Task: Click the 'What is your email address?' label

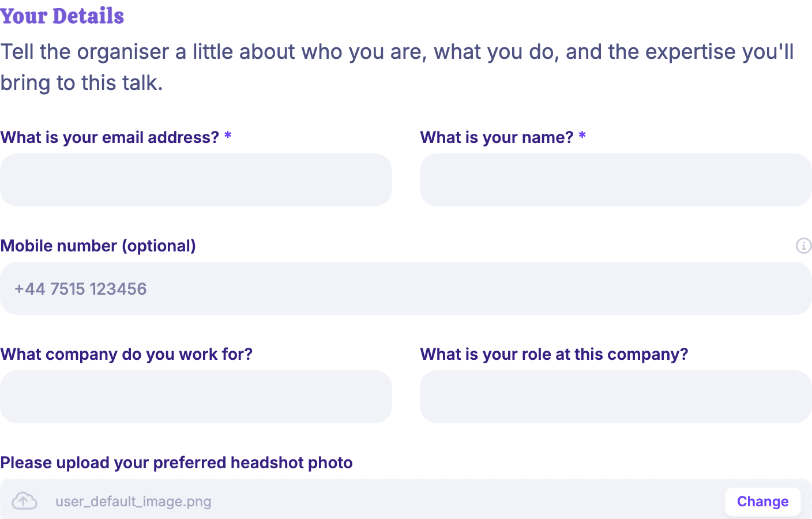Action: click(110, 137)
